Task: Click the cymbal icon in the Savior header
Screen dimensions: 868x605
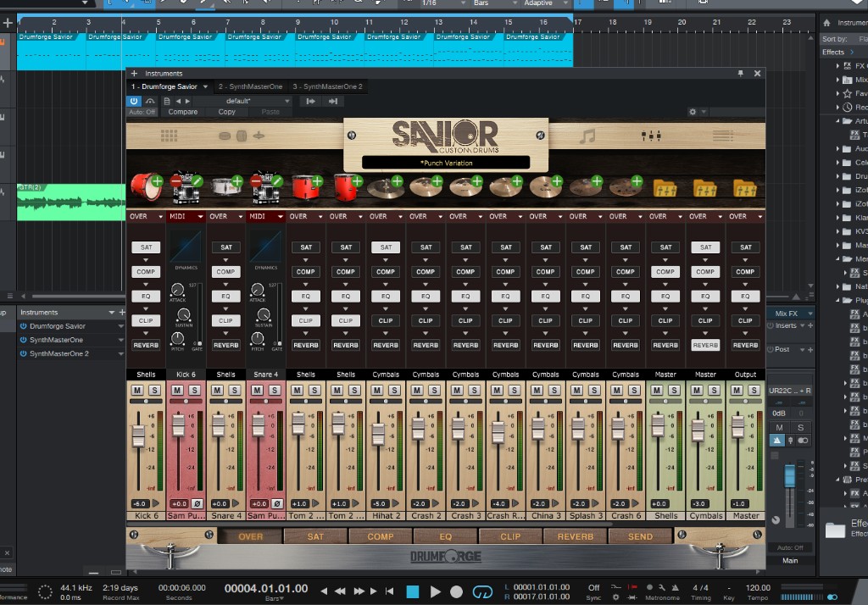Action: pos(259,136)
